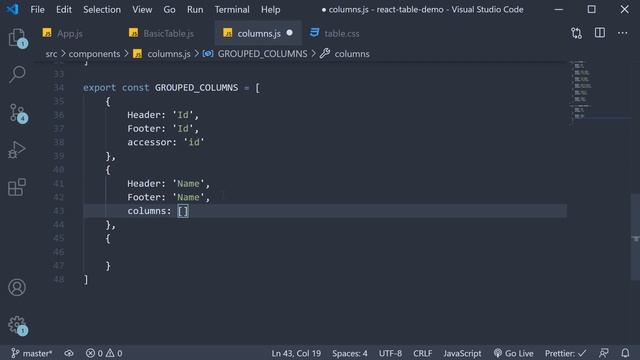The height and width of the screenshot is (360, 640).
Task: Click the unsaved dot on columns.js tab
Action: click(x=289, y=33)
